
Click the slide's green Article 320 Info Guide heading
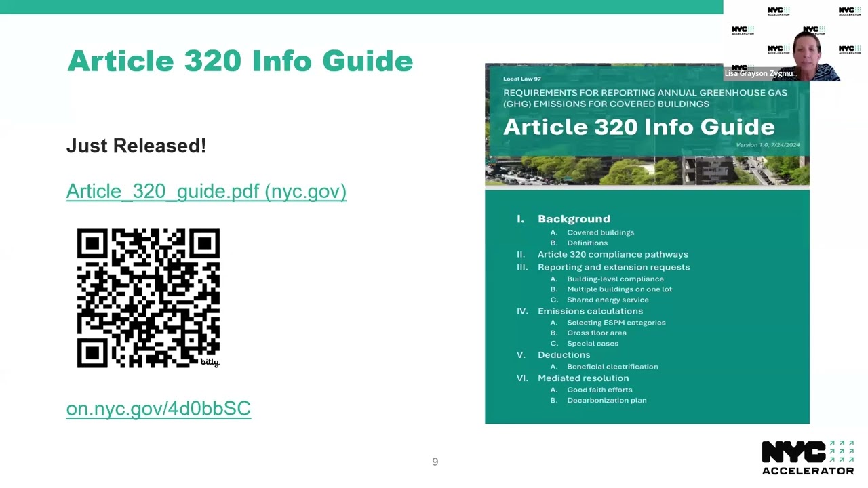coord(240,61)
